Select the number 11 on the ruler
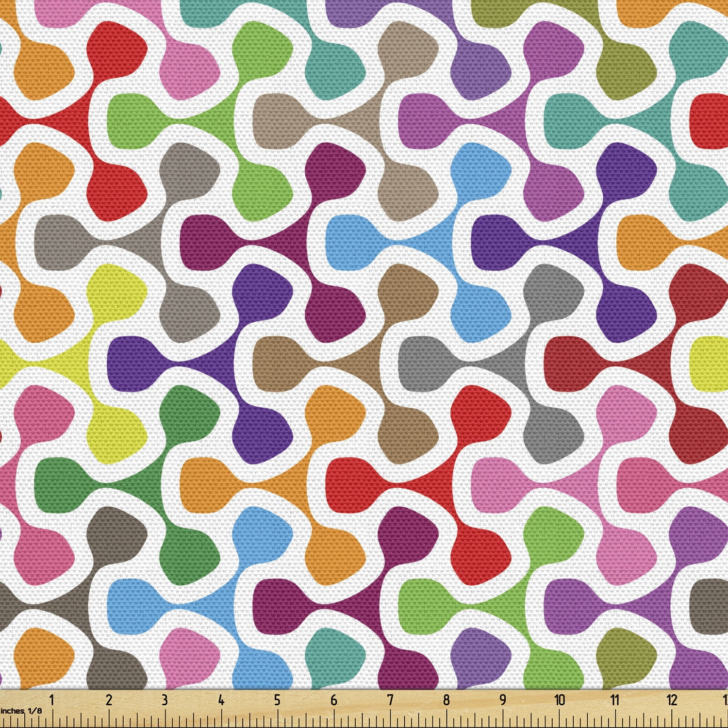The width and height of the screenshot is (728, 728). pos(615,700)
